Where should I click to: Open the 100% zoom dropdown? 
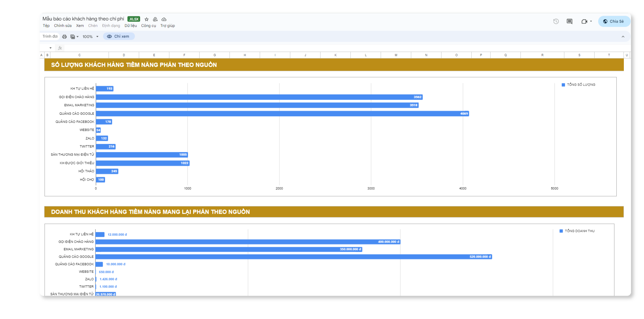90,37
